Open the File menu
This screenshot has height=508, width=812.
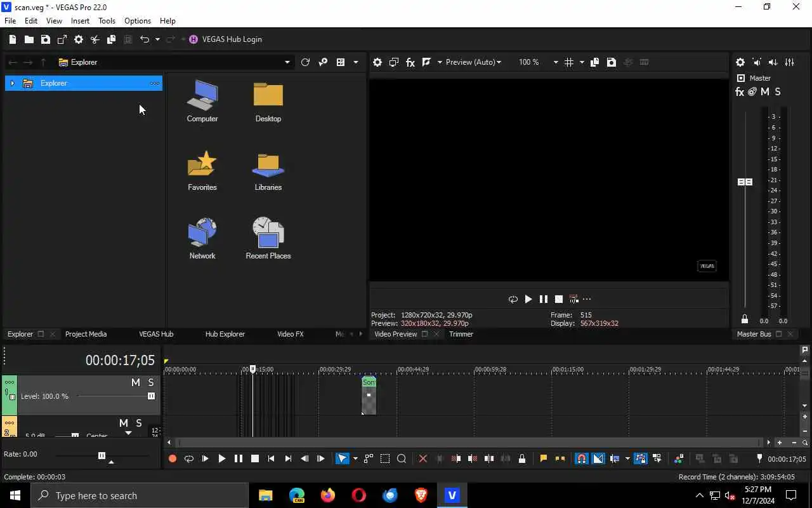[10, 21]
